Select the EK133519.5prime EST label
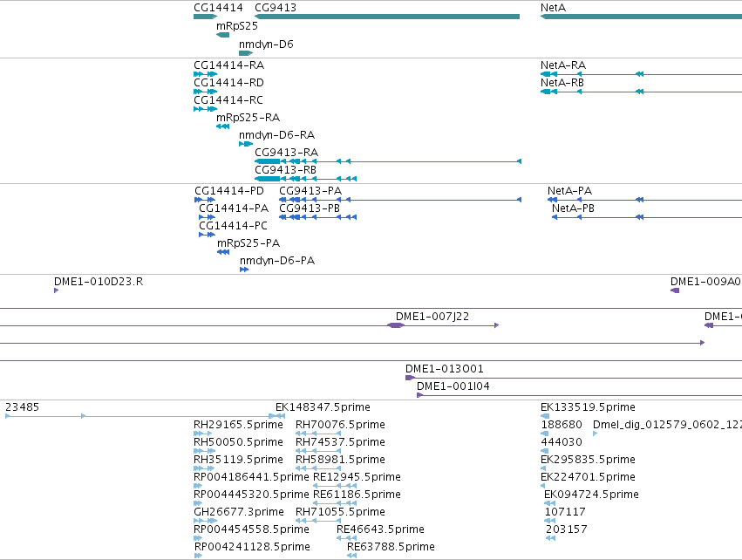 (589, 407)
